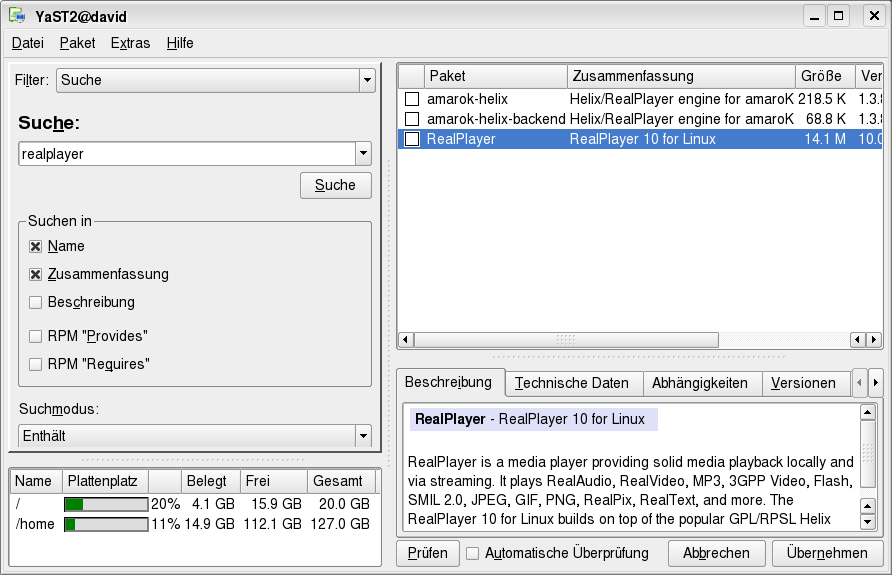Viewport: 892px width, 575px height.
Task: Click the Belegt column header
Action: click(x=210, y=481)
